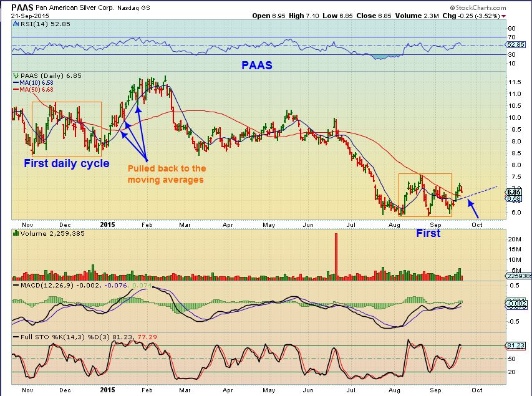Select the Pan American Silver Corp. name
Image resolution: width=532 pixels, height=396 pixels.
coord(75,6)
